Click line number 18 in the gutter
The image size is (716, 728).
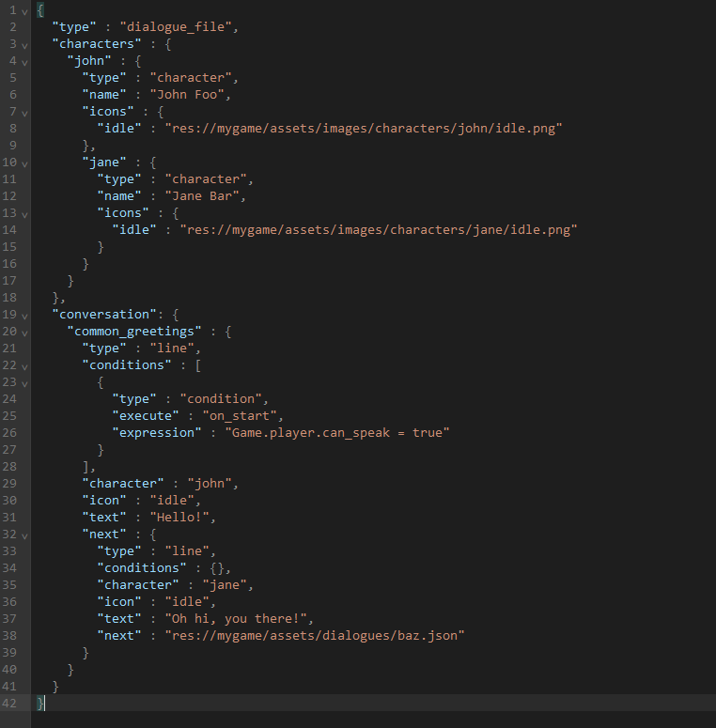point(9,297)
